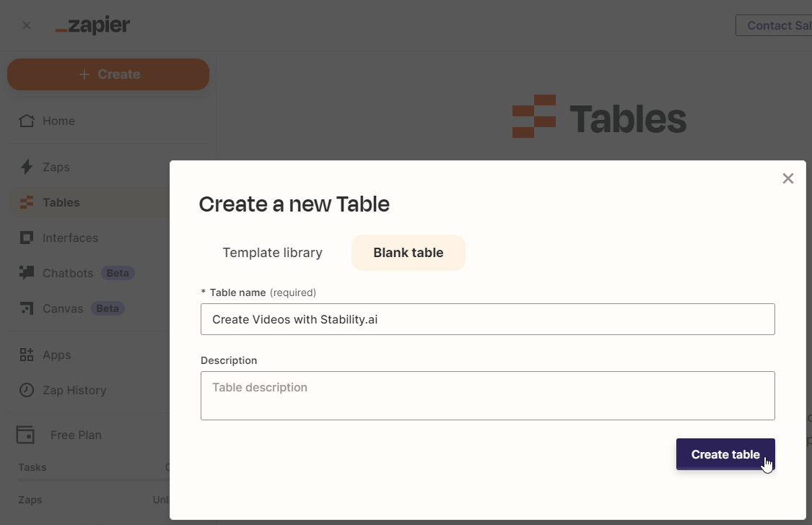Click the orange Create button
This screenshot has height=525, width=812.
click(108, 74)
